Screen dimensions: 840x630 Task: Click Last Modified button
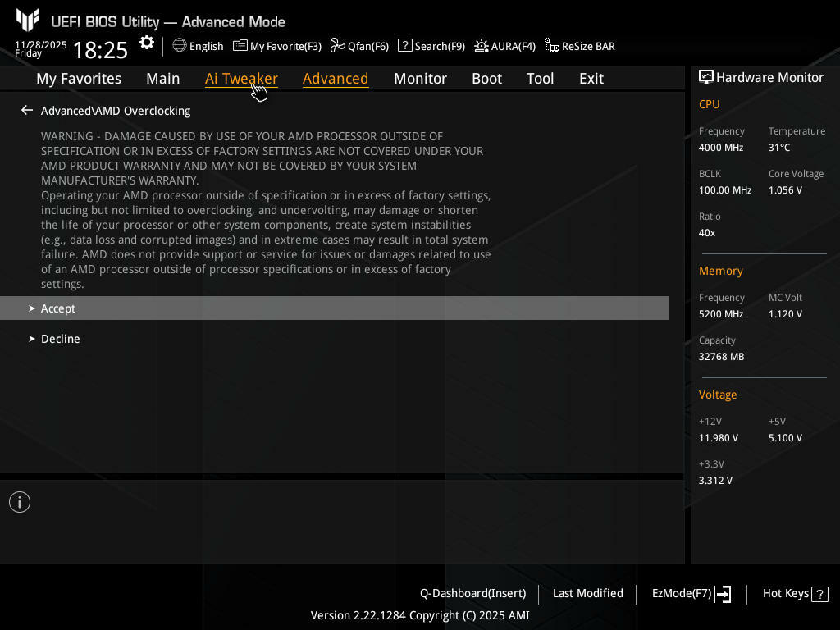point(587,593)
